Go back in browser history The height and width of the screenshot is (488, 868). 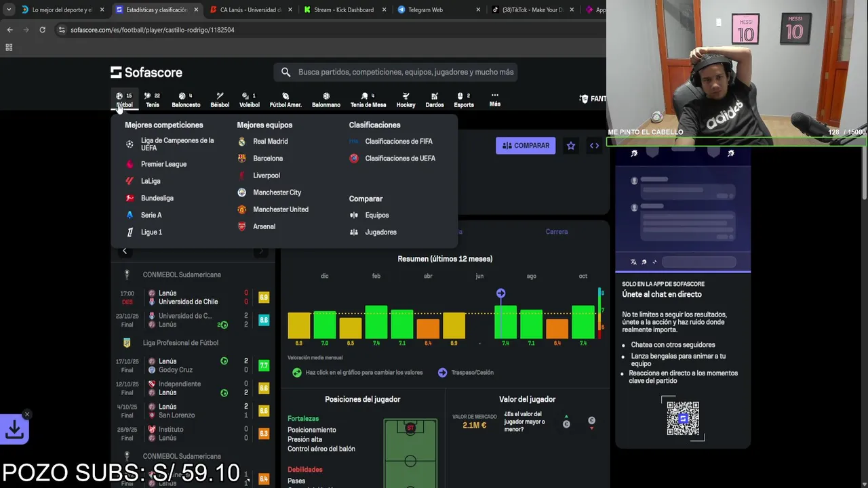point(9,30)
